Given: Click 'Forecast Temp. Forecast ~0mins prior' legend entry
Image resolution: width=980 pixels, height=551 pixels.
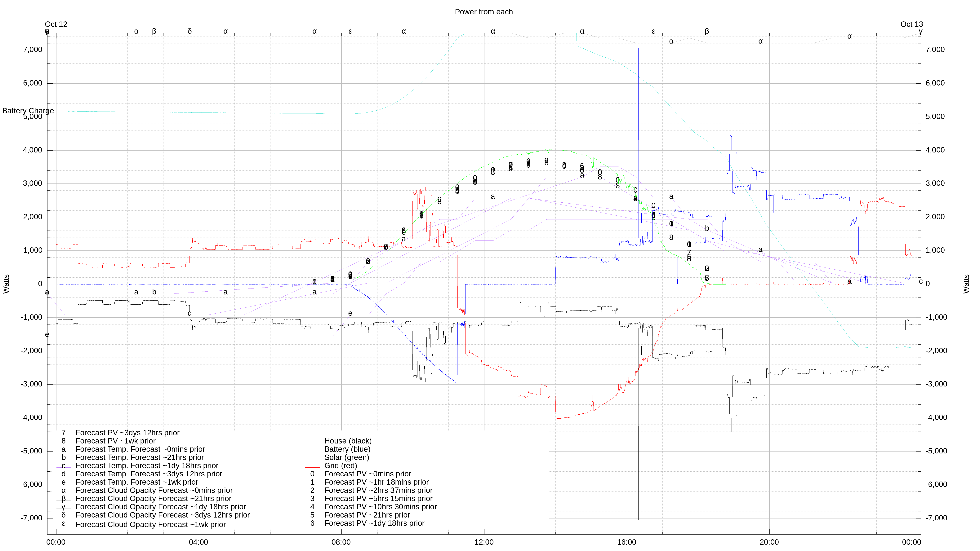Looking at the screenshot, I should [x=140, y=449].
